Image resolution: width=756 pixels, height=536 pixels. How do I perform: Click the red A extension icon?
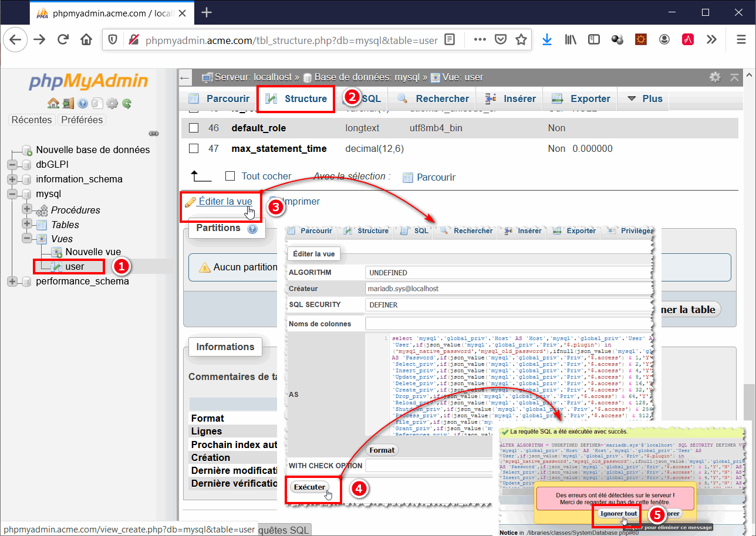point(688,39)
